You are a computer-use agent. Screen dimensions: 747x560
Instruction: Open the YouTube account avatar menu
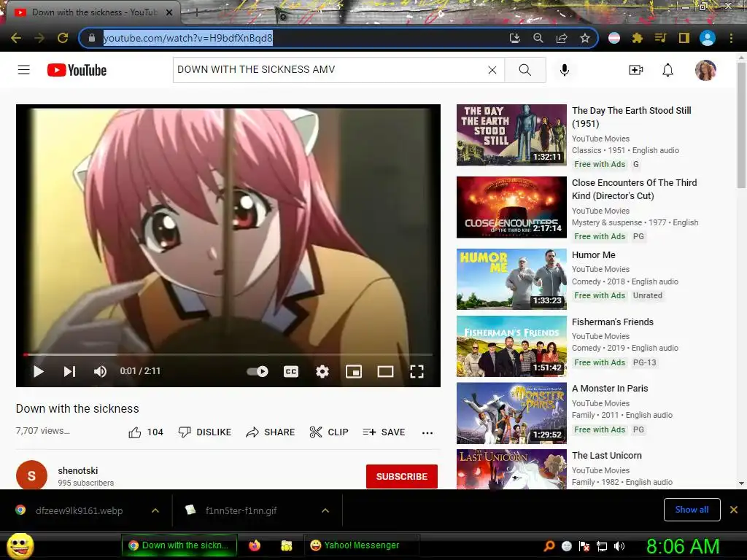click(x=705, y=70)
